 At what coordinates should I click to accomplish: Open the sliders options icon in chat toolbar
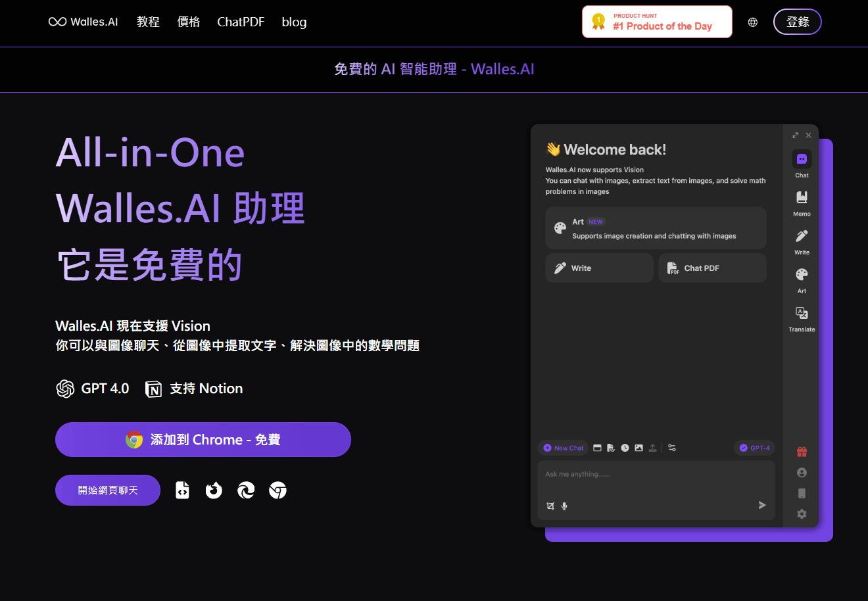(x=672, y=448)
